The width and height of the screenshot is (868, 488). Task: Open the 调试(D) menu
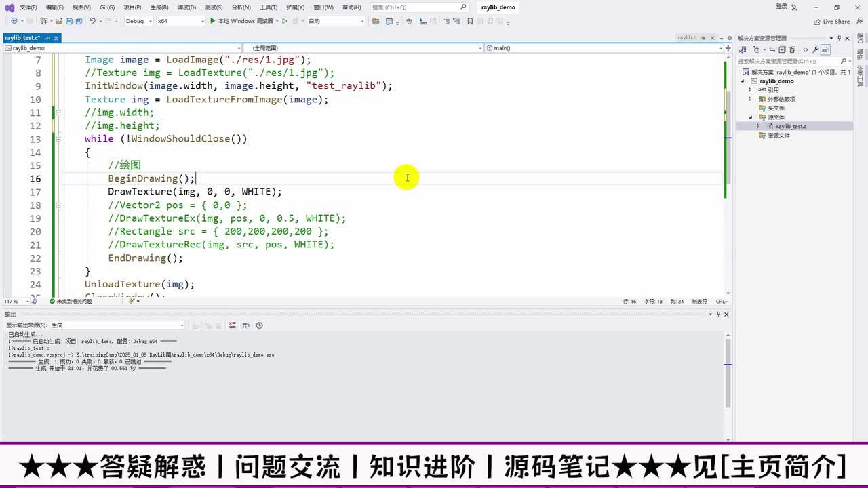(x=186, y=7)
